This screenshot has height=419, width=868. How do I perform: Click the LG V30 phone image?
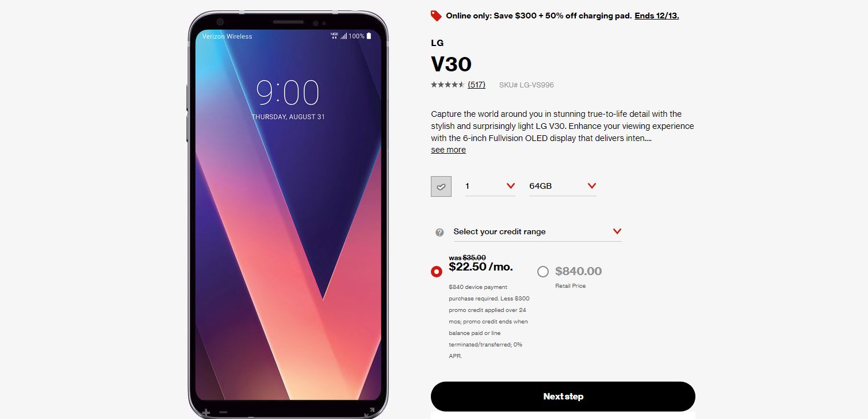[288, 213]
